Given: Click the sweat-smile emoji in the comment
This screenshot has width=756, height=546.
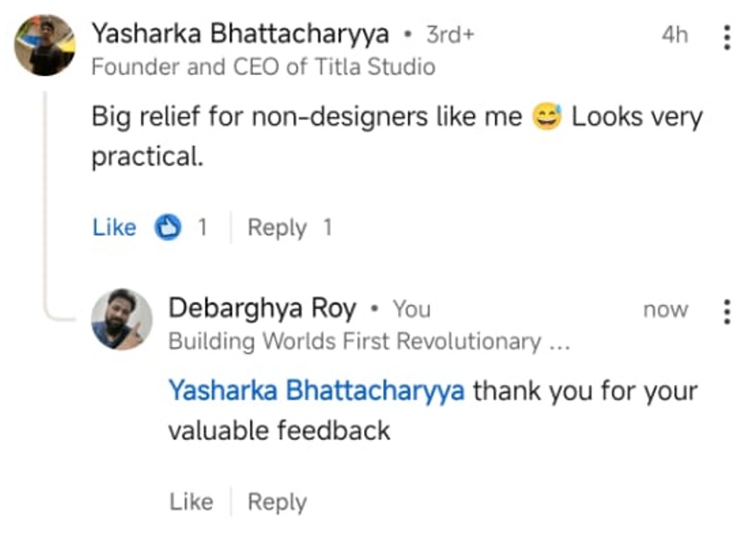Looking at the screenshot, I should (546, 118).
